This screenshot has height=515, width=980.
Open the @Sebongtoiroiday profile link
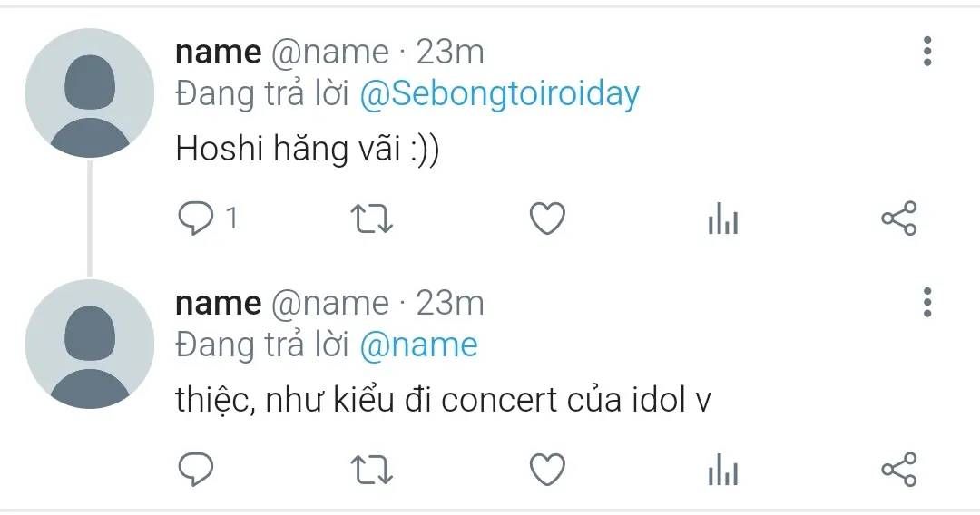pos(499,94)
